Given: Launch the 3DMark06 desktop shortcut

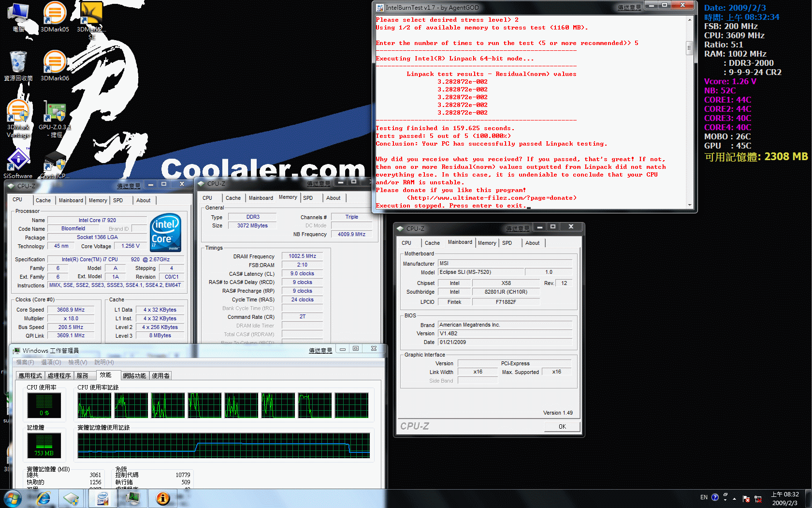Looking at the screenshot, I should pyautogui.click(x=55, y=66).
